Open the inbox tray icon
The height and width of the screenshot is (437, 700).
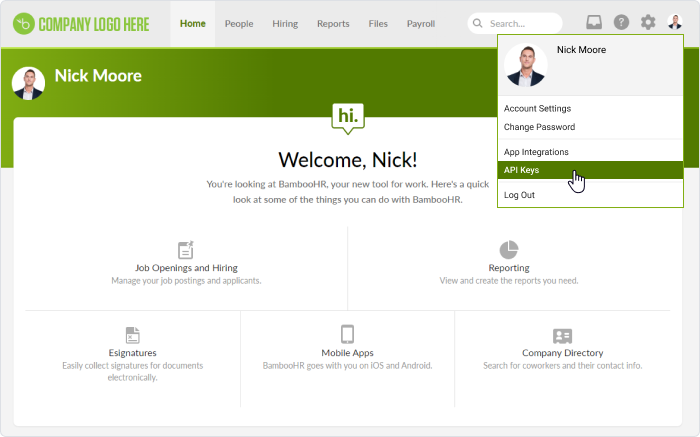594,22
